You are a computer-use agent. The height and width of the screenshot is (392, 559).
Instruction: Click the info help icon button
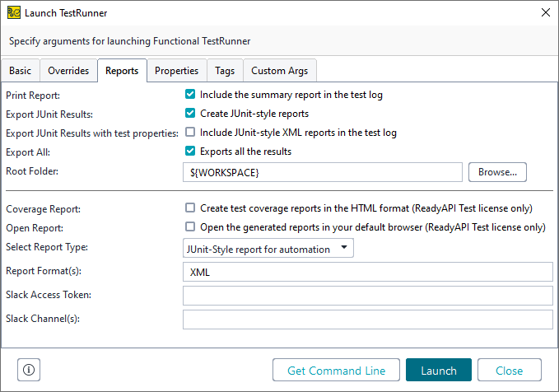[x=29, y=370]
